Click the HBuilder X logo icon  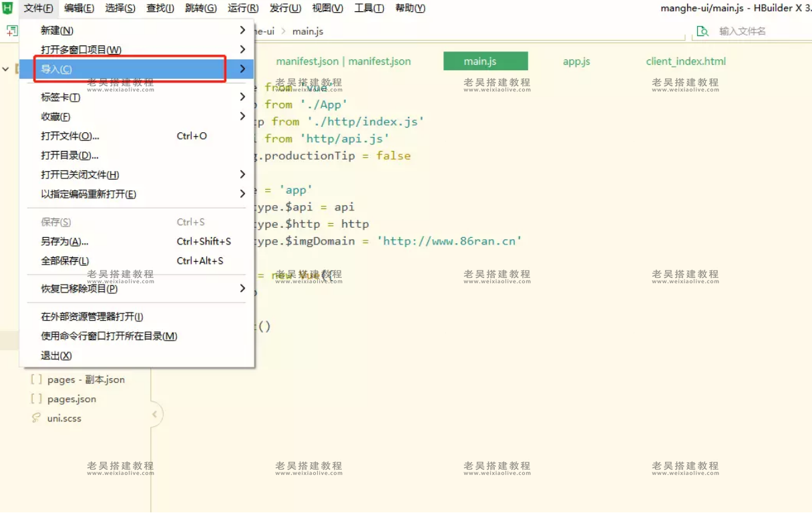pyautogui.click(x=8, y=8)
